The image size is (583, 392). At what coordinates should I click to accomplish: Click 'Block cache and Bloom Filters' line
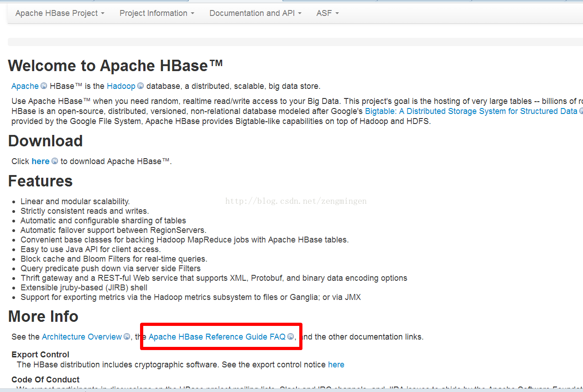click(114, 259)
